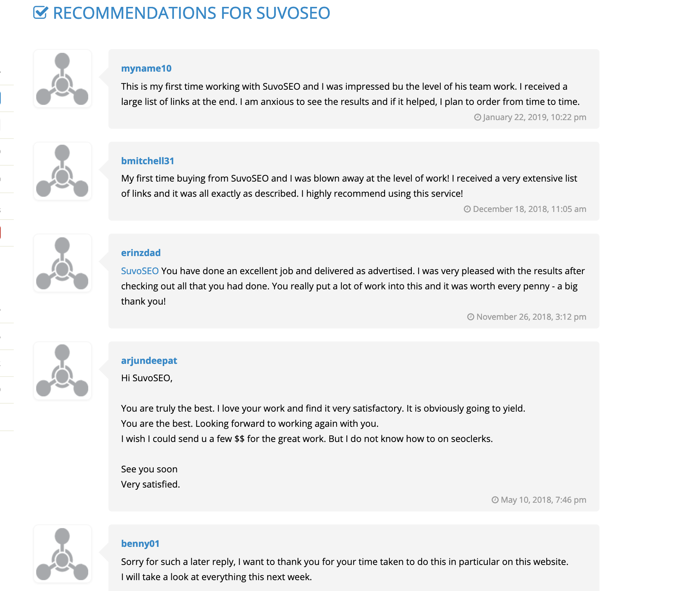Click the Recommendations for SuvoSEO heading
Viewport: 700px width, 591px height.
(191, 13)
